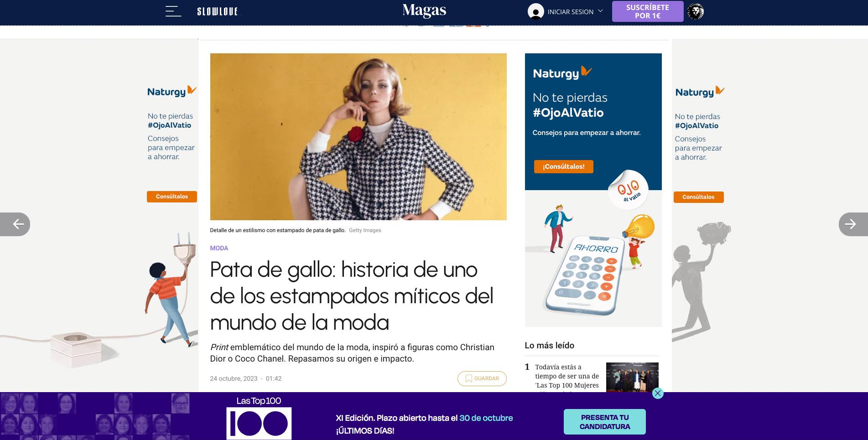Click Consúltalos button in left ad
Viewport: 868px width, 440px height.
click(x=172, y=197)
